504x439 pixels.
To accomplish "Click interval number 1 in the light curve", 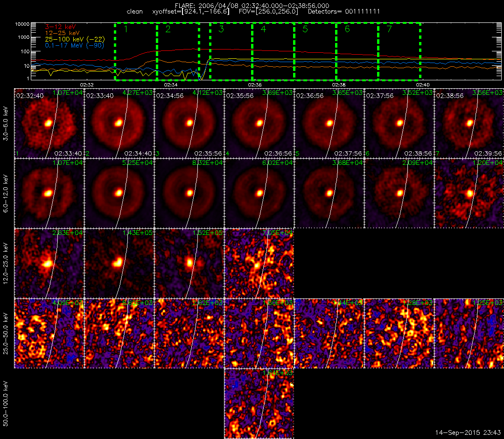I will point(126,29).
